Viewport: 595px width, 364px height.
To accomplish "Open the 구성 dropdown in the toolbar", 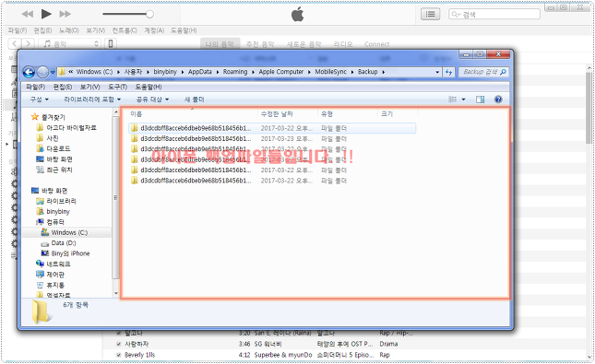I will [x=39, y=100].
